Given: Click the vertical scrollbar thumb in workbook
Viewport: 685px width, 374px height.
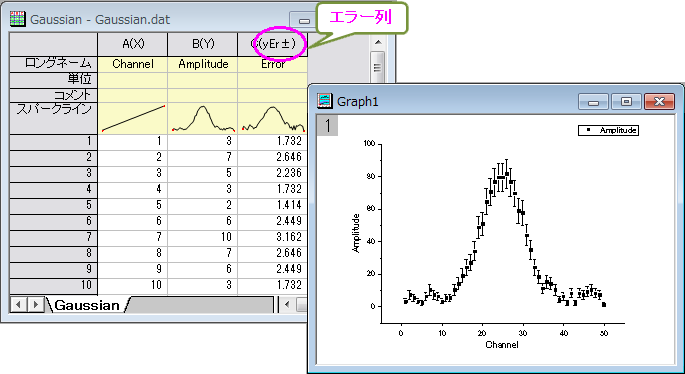Looking at the screenshot, I should coord(377,67).
